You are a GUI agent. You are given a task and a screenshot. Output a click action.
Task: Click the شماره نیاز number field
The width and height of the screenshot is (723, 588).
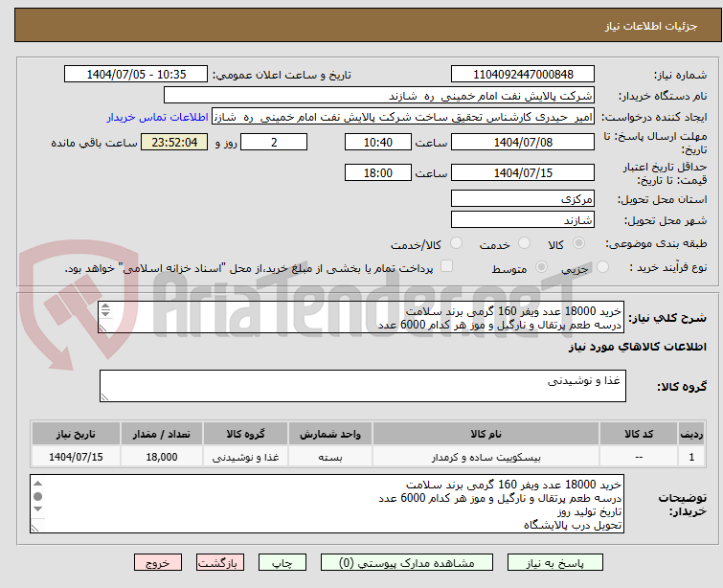click(x=523, y=75)
